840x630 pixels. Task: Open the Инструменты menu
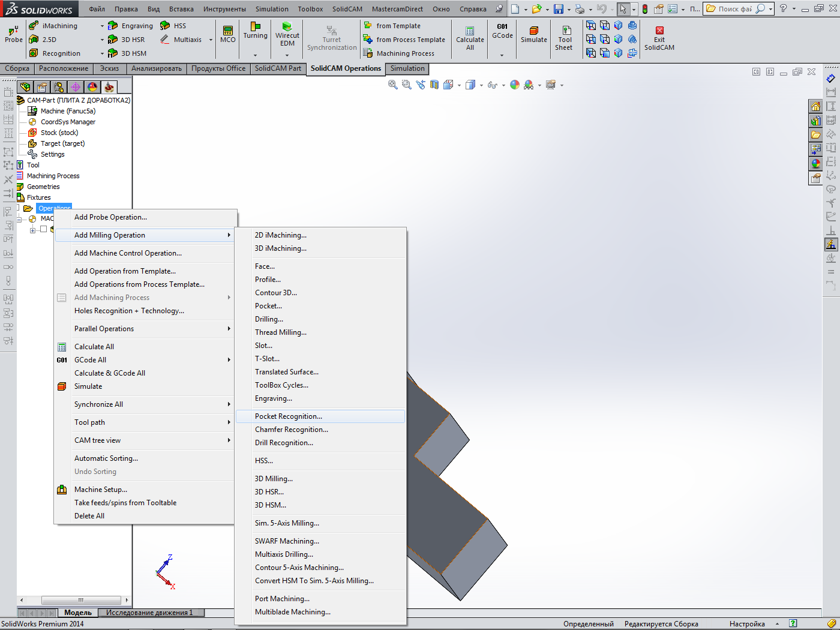[224, 9]
